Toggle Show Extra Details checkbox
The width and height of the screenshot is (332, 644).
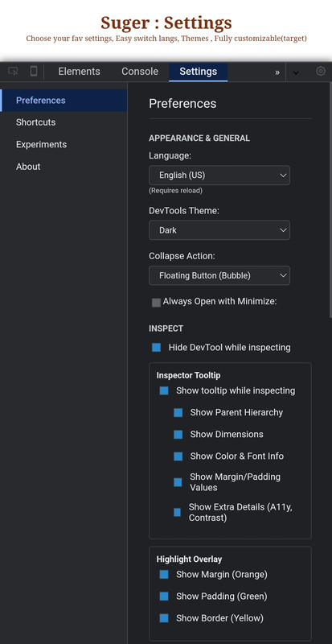[x=178, y=512]
